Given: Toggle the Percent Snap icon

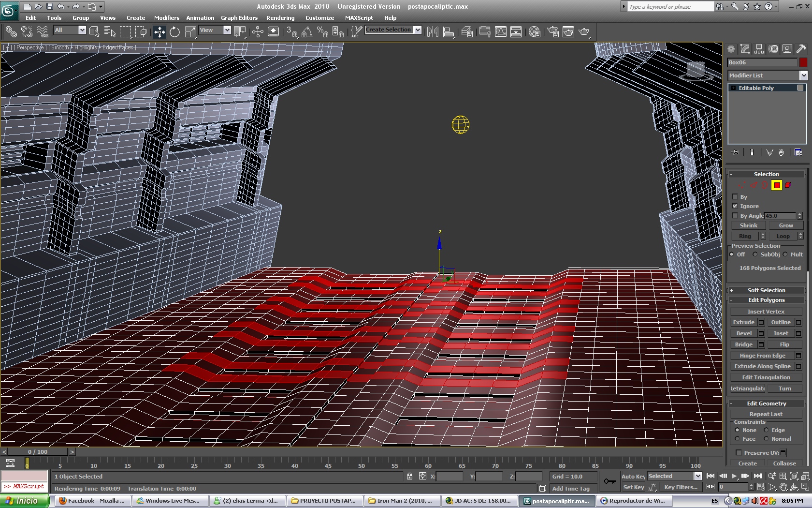Looking at the screenshot, I should pos(322,32).
